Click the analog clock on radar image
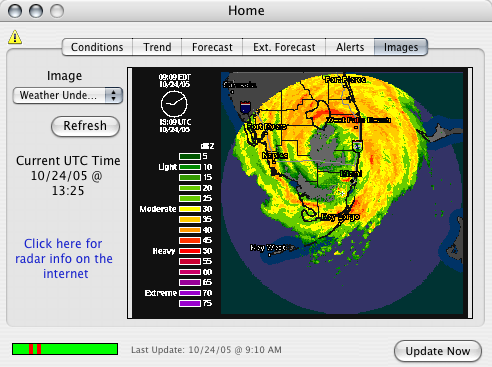This screenshot has height=367, width=492. (x=174, y=104)
